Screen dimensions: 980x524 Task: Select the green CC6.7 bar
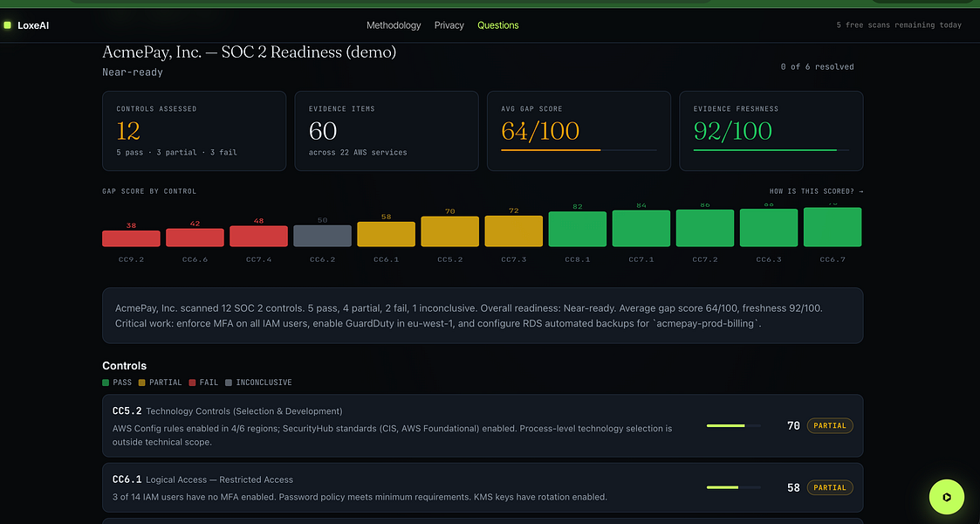click(833, 227)
